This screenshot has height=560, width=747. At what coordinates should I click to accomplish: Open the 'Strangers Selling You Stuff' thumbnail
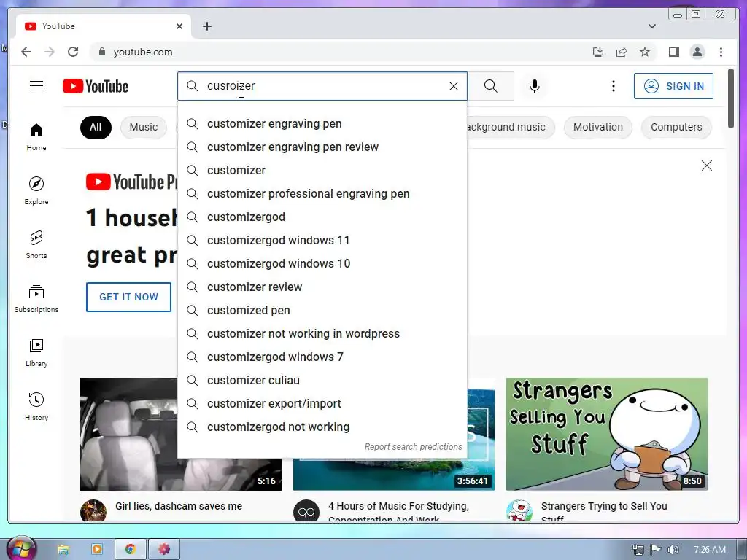tap(606, 434)
